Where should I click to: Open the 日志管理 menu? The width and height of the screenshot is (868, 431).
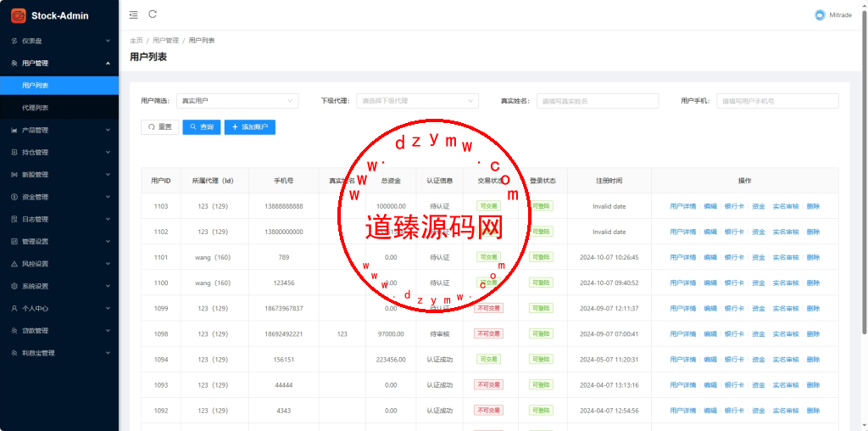59,220
